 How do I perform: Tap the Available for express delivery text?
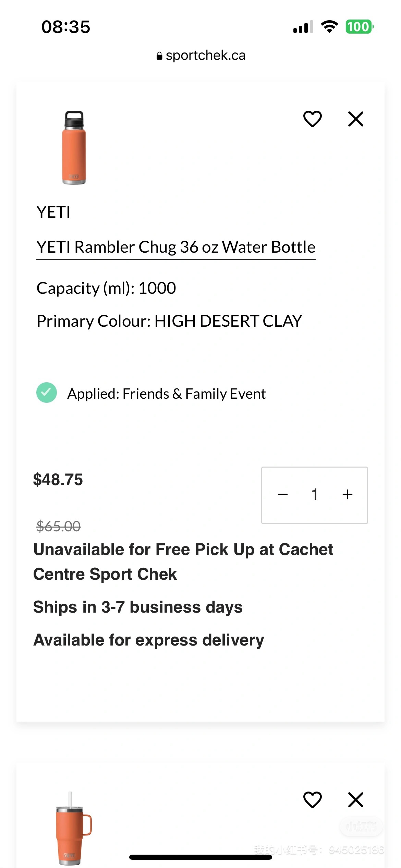click(149, 640)
